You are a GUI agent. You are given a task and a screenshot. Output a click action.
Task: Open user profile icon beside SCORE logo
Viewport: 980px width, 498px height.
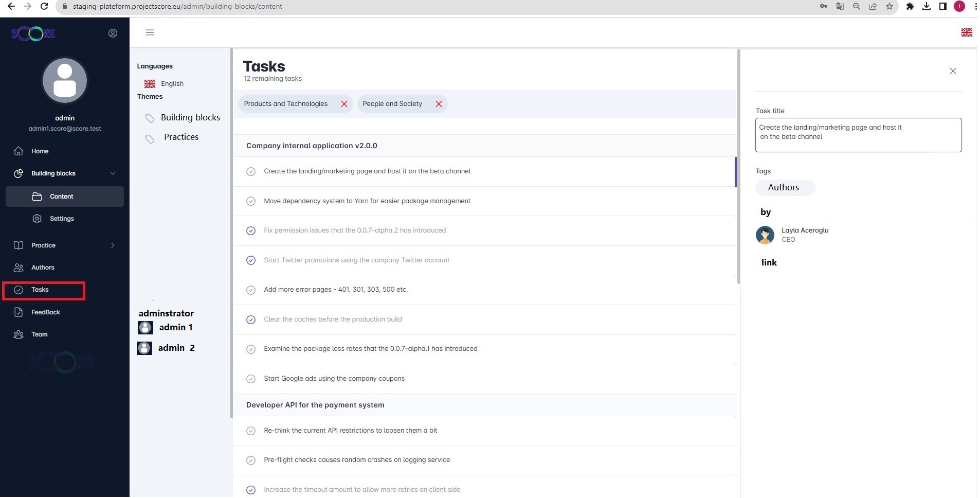click(x=113, y=33)
